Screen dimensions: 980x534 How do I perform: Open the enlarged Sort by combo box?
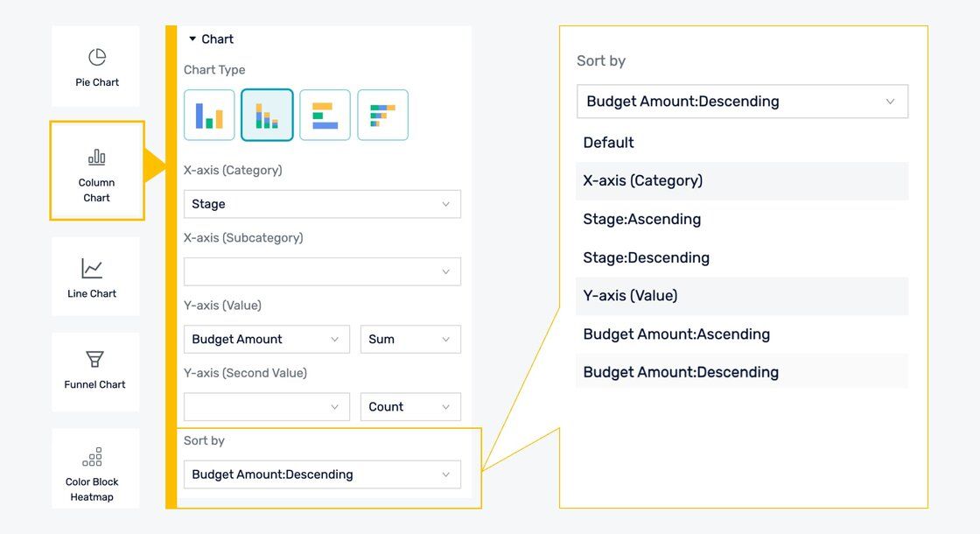[x=743, y=102]
